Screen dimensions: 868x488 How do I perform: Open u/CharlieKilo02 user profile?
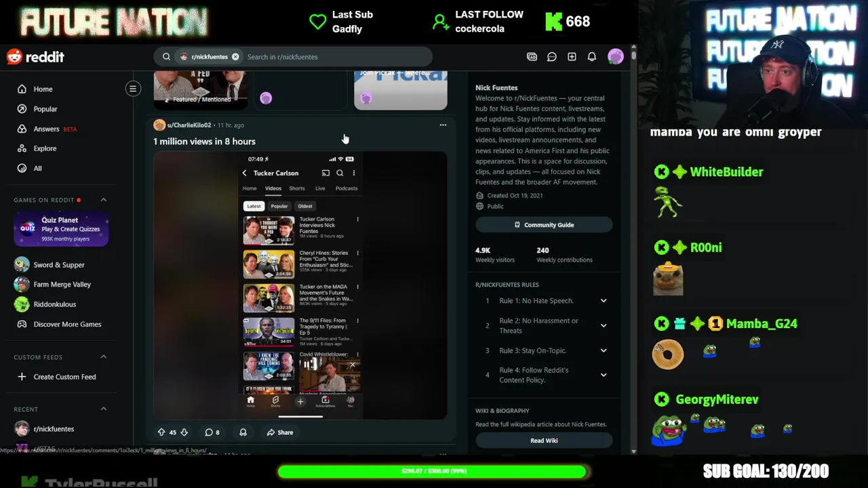point(189,125)
